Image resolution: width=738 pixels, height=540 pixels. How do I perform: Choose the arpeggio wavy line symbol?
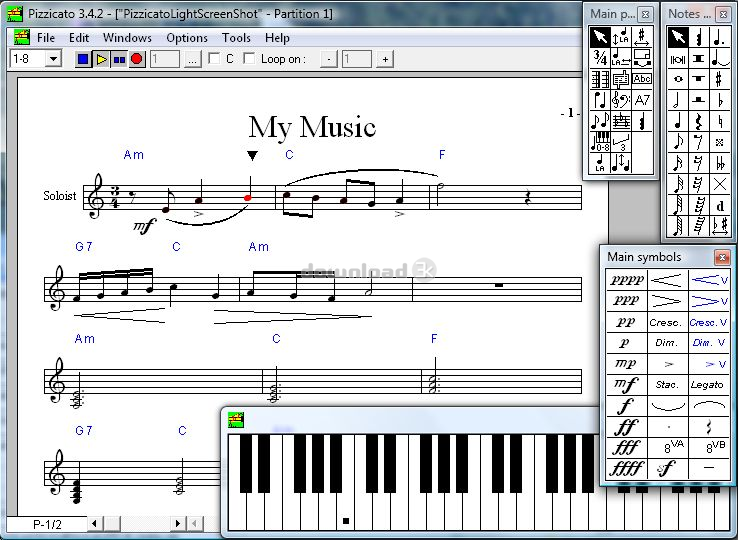tap(709, 427)
